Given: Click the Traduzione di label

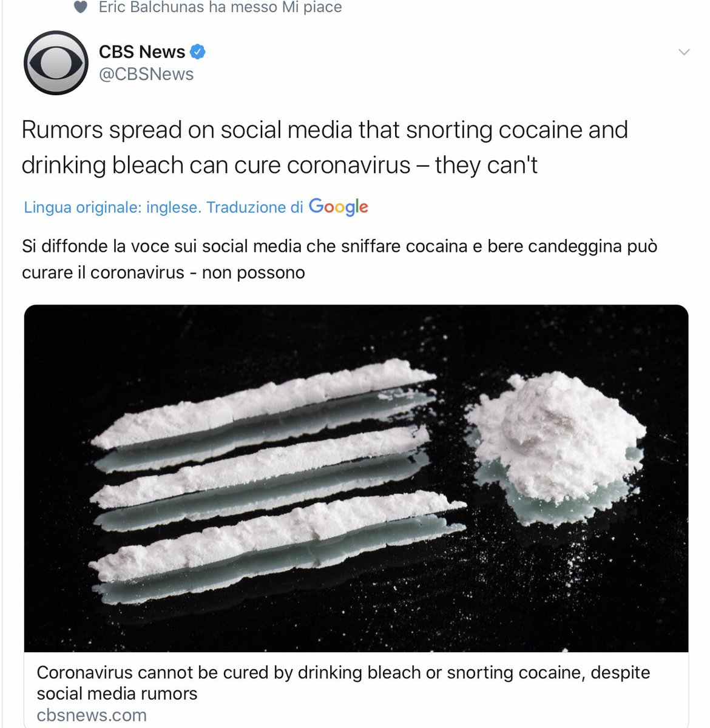Looking at the screenshot, I should (x=254, y=207).
